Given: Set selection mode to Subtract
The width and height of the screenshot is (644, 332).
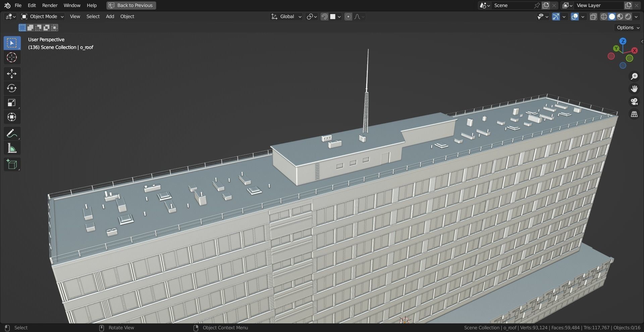Looking at the screenshot, I should coord(38,27).
